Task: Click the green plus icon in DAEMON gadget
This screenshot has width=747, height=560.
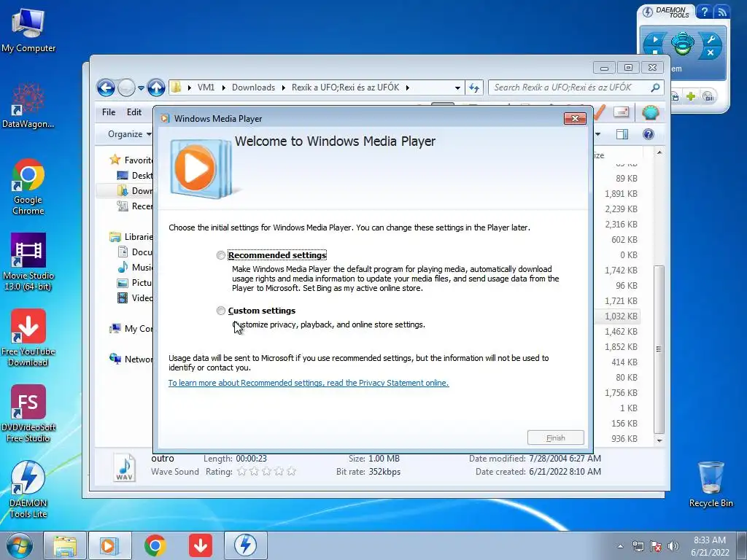Action: coord(690,96)
